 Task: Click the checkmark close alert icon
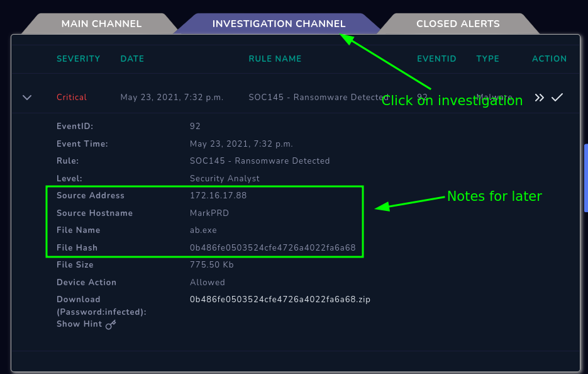pos(557,98)
